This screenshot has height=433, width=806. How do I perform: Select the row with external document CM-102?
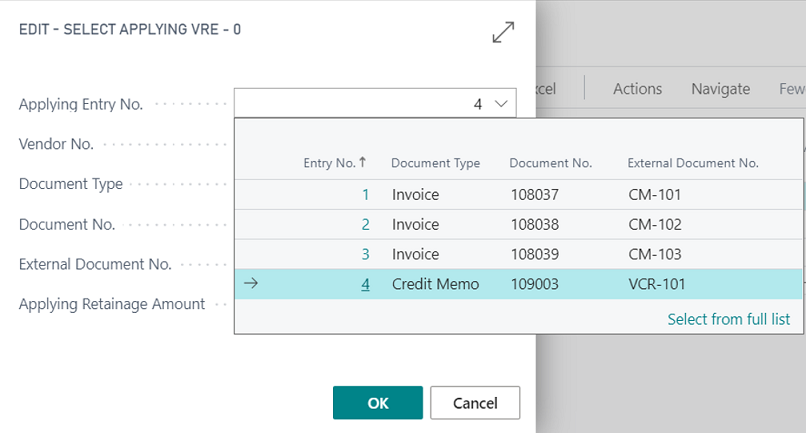654,225
